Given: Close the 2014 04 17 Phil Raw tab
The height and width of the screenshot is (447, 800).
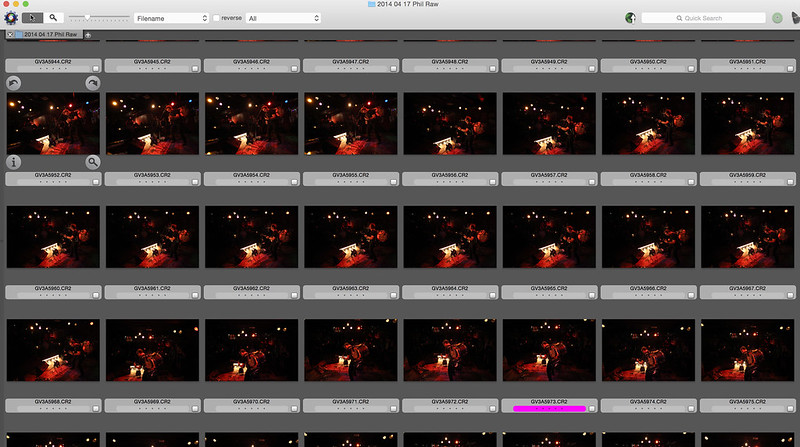Looking at the screenshot, I should coord(10,35).
